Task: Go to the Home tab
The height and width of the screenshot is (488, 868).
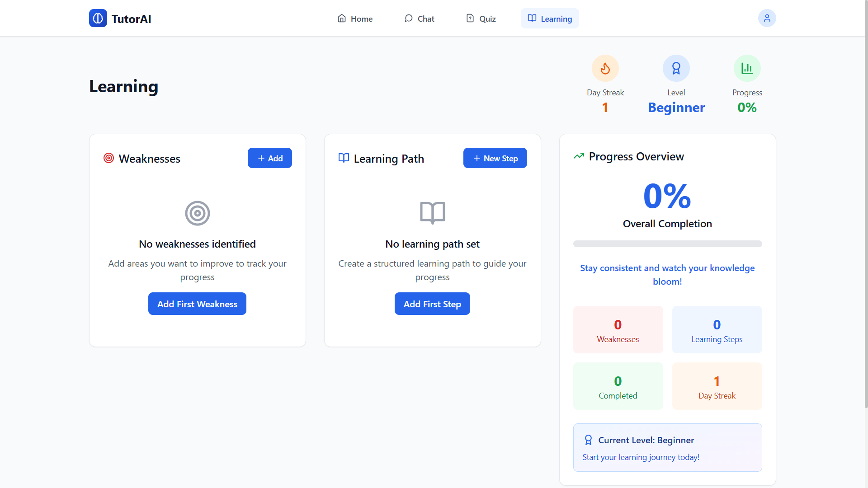Action: pyautogui.click(x=355, y=19)
